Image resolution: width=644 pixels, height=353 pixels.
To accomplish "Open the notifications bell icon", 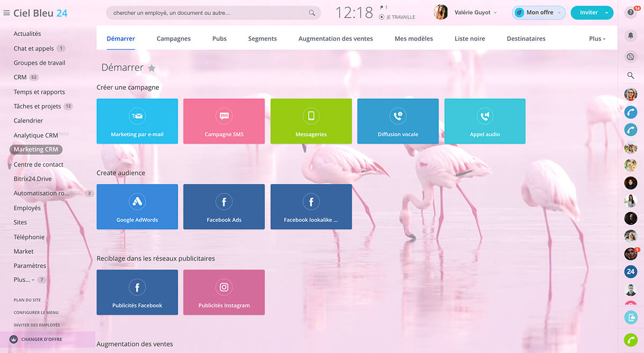I will point(631,35).
